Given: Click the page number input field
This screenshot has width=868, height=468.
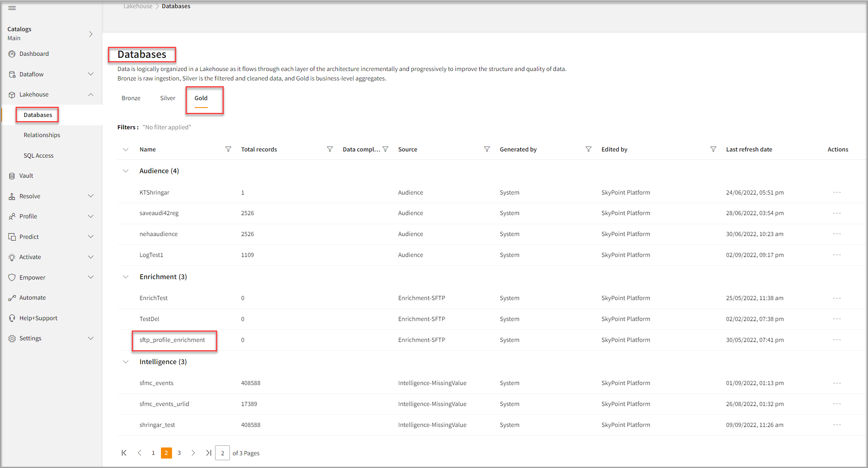Looking at the screenshot, I should 223,453.
